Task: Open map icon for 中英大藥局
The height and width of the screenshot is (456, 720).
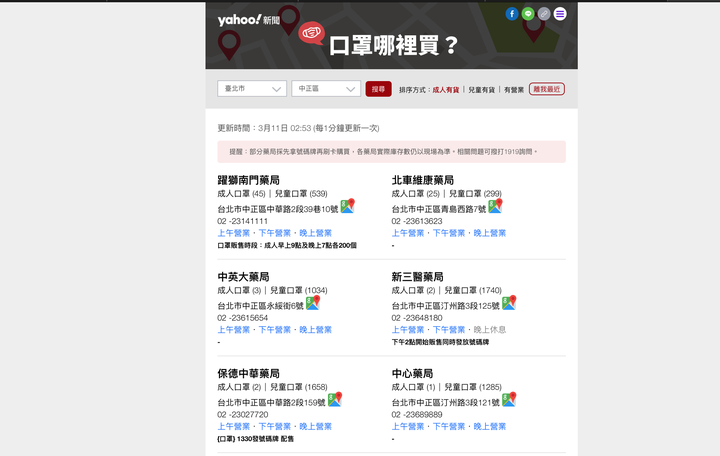Action: click(313, 303)
